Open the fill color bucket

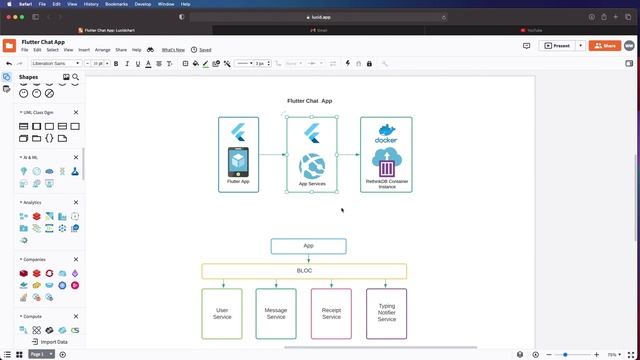[196, 64]
